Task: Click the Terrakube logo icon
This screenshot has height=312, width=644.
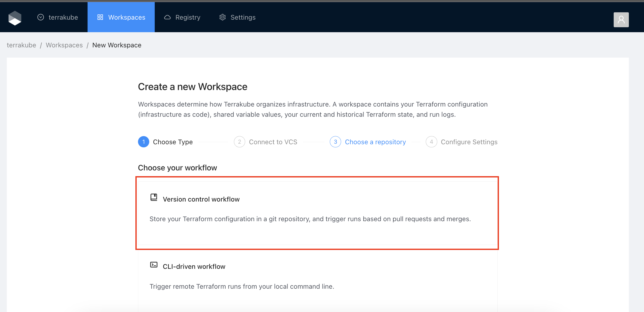Action: 15,18
